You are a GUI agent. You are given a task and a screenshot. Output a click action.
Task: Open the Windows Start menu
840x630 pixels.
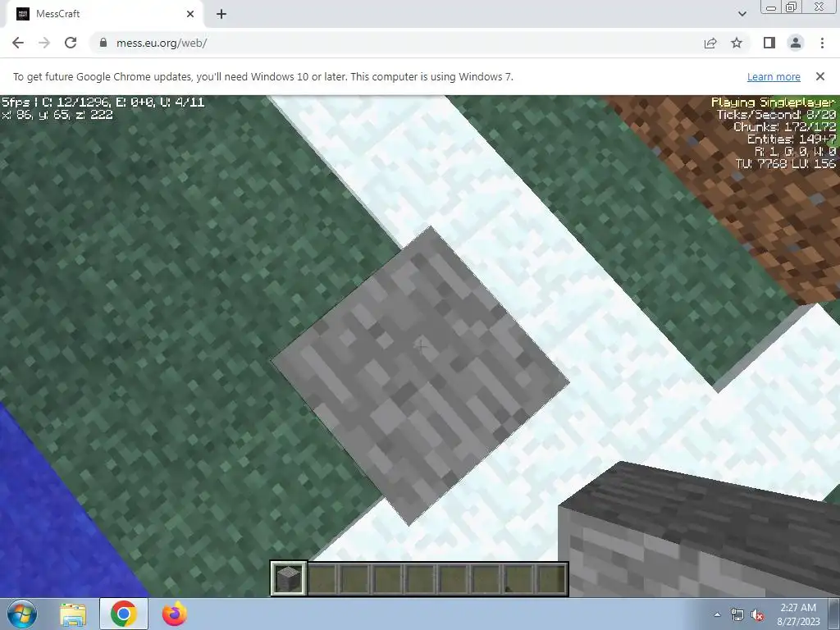coord(22,614)
